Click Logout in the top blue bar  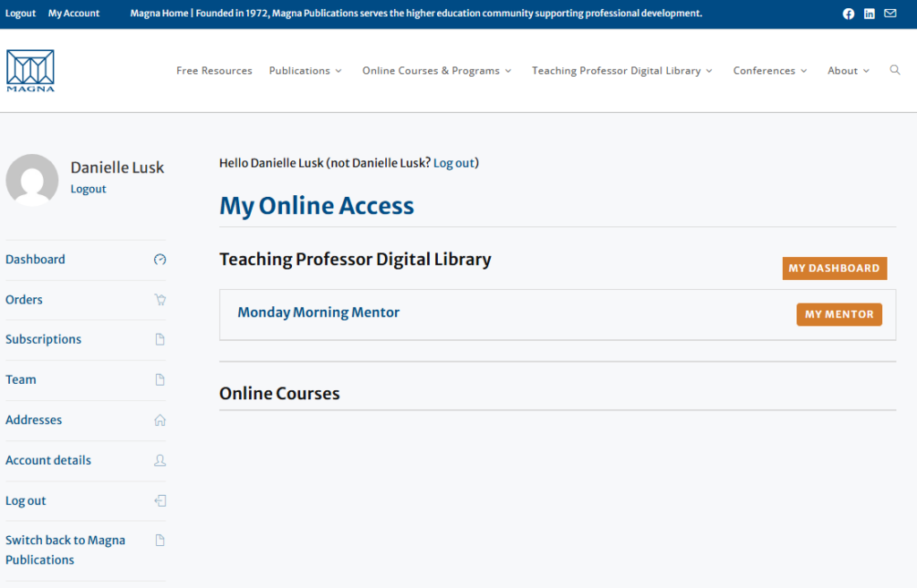[x=21, y=13]
